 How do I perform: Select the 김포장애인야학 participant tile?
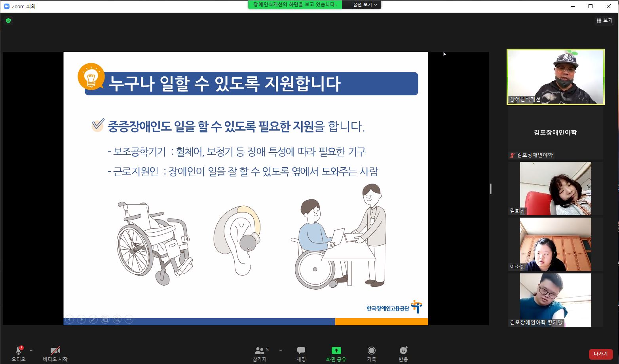pos(556,133)
